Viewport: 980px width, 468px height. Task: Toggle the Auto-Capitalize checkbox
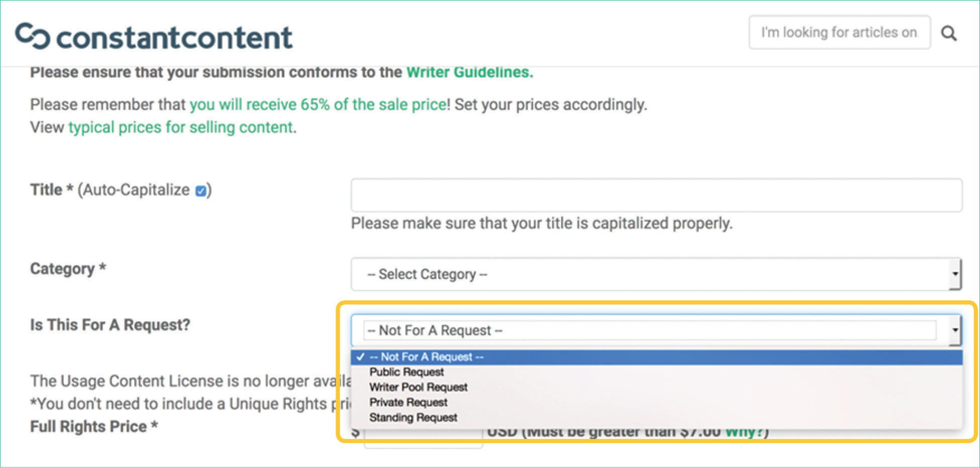(200, 191)
